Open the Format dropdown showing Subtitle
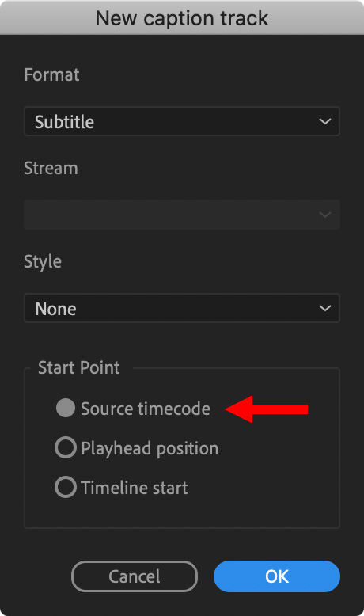This screenshot has width=364, height=616. click(x=182, y=121)
